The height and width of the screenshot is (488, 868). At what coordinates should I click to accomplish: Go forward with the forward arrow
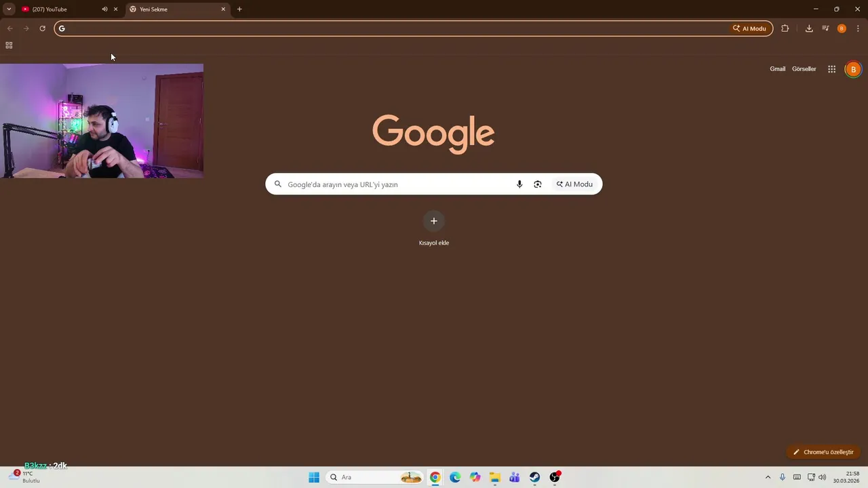[26, 28]
